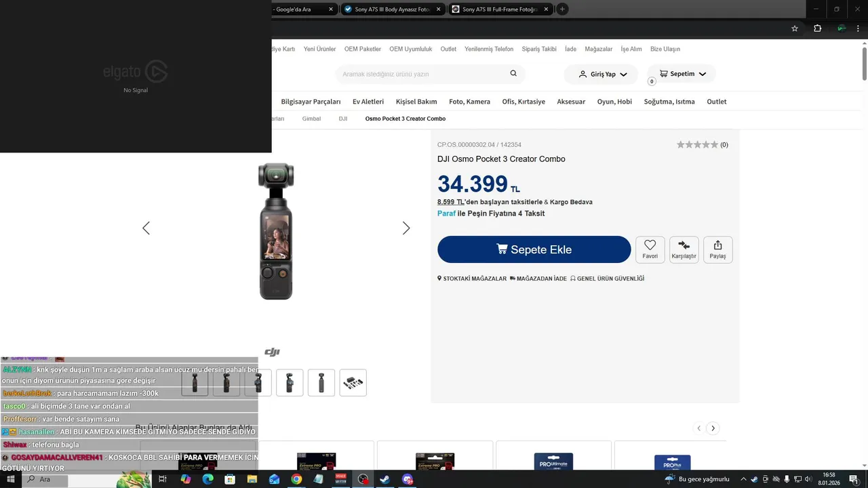Click the 8.599 TL installment link
This screenshot has height=488, width=868.
point(451,202)
